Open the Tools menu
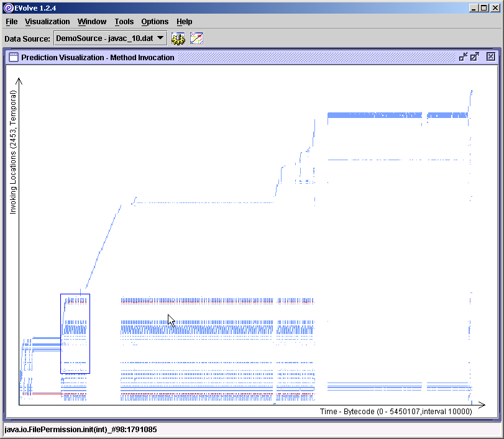The height and width of the screenshot is (439, 504). coord(124,22)
